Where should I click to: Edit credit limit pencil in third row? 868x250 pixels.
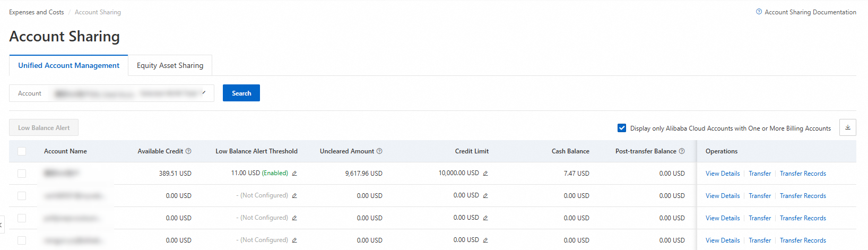(x=485, y=218)
